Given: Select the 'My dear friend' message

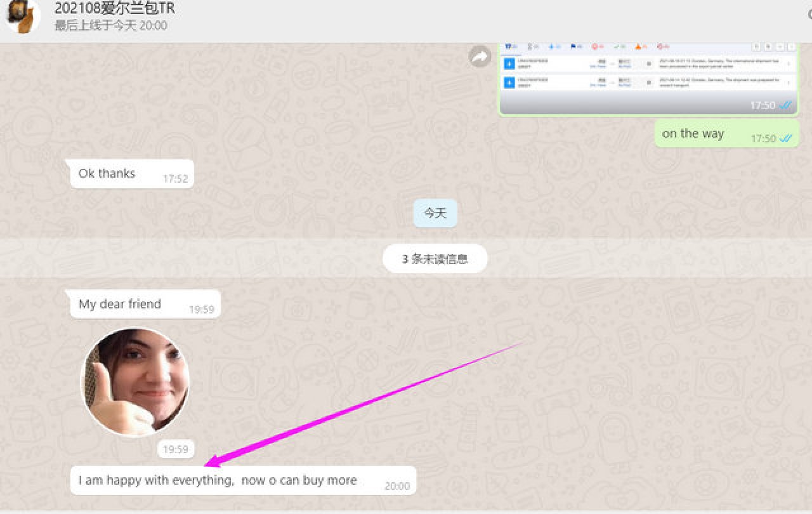Looking at the screenshot, I should (x=120, y=304).
